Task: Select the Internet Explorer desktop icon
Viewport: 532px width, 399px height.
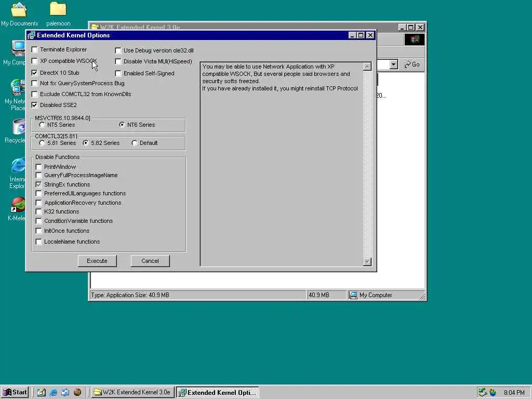Action: pyautogui.click(x=17, y=173)
